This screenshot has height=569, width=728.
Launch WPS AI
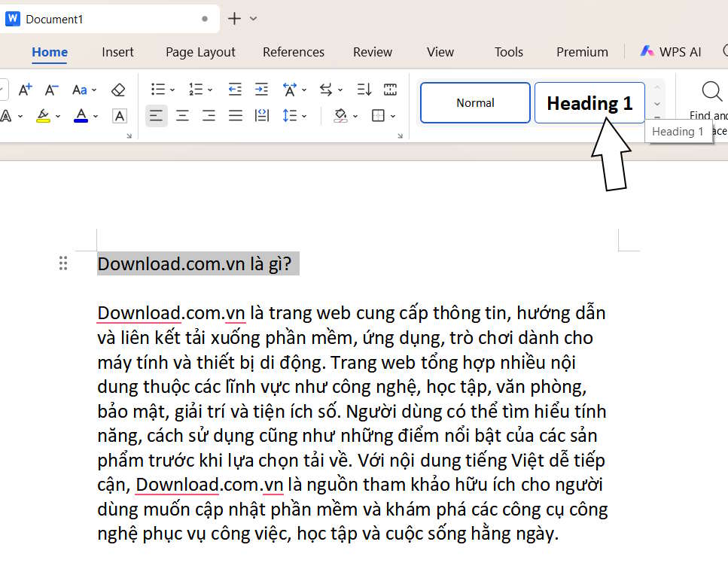click(671, 51)
